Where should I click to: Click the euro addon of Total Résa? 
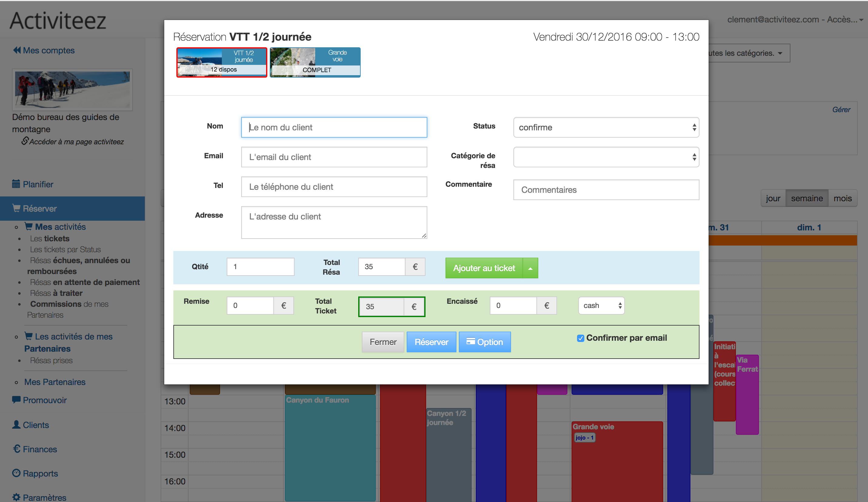(x=415, y=267)
